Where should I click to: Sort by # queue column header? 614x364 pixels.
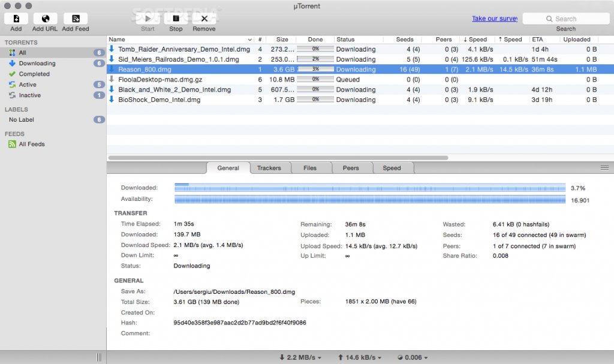pyautogui.click(x=260, y=39)
